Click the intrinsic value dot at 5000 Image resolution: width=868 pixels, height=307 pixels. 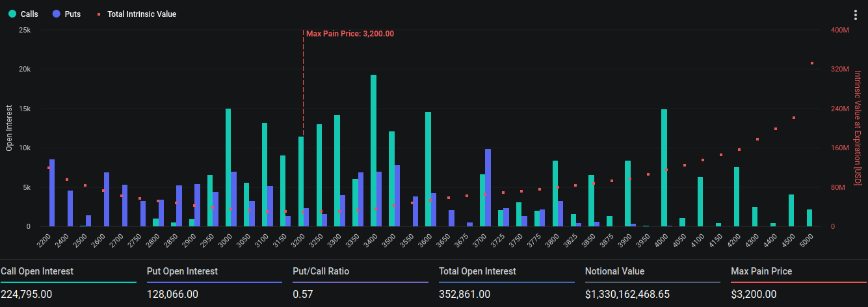[x=812, y=63]
